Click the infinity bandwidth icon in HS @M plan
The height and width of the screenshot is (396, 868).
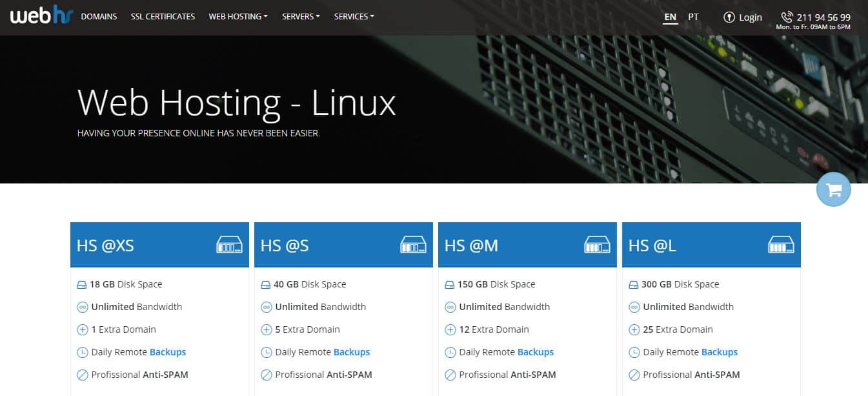click(450, 307)
